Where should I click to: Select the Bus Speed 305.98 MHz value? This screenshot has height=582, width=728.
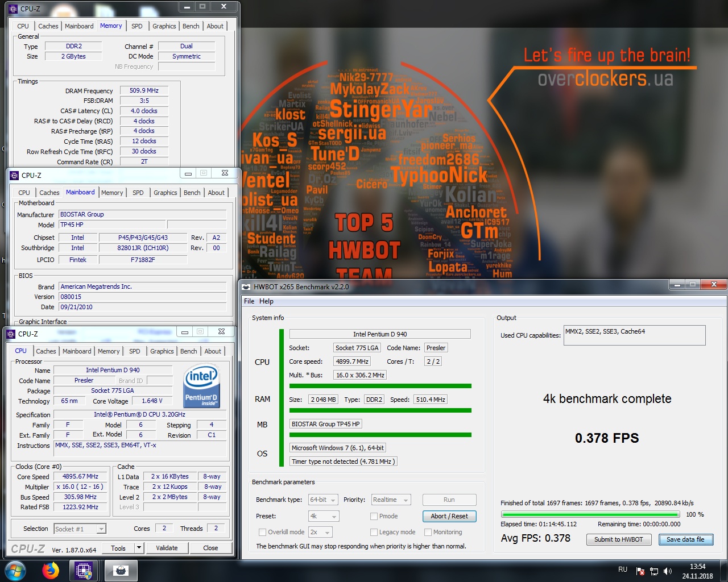tap(80, 497)
